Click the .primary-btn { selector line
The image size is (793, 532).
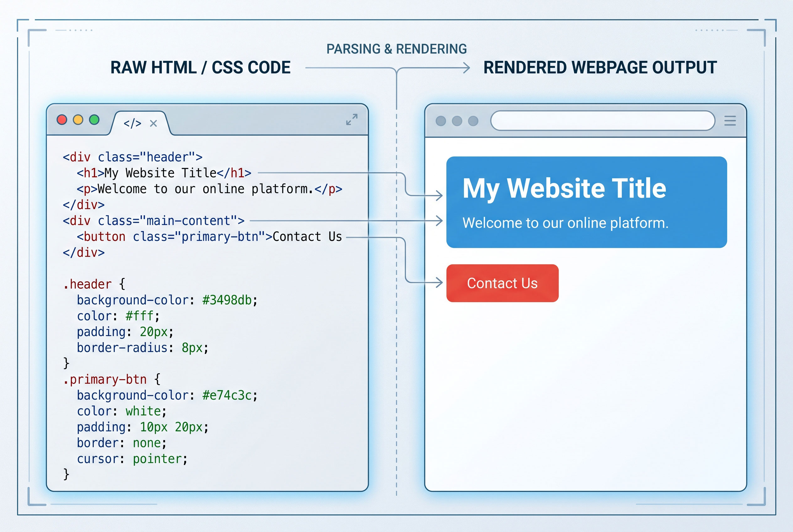pos(112,379)
